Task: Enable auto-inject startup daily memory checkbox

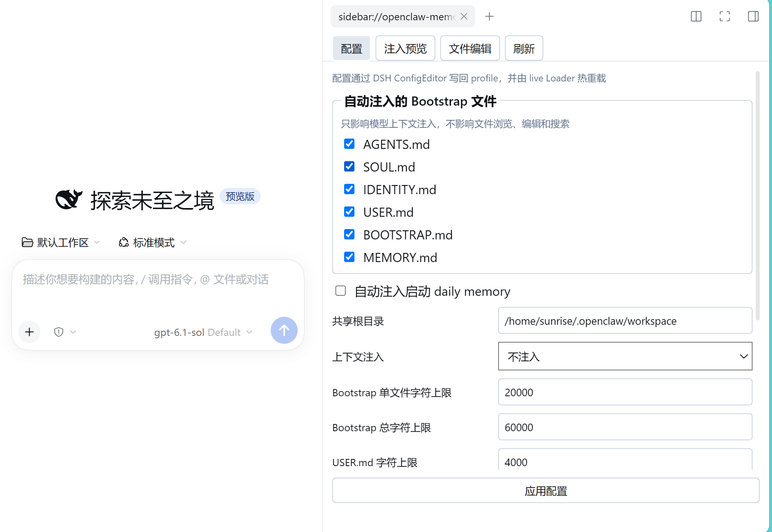Action: coord(341,291)
